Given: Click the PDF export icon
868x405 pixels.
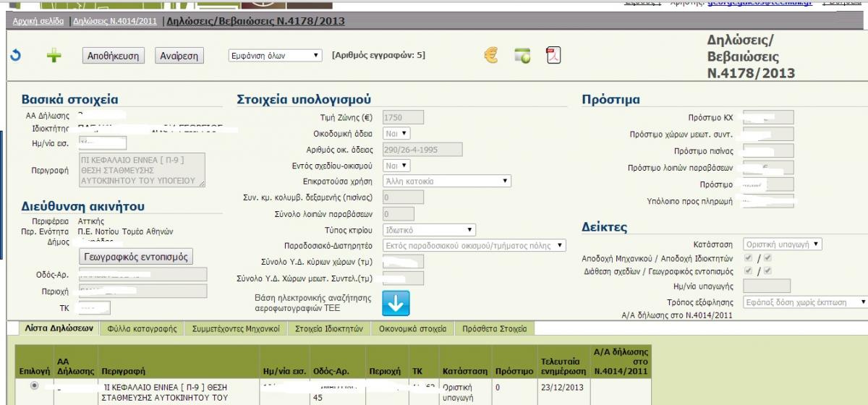Looking at the screenshot, I should pos(553,56).
